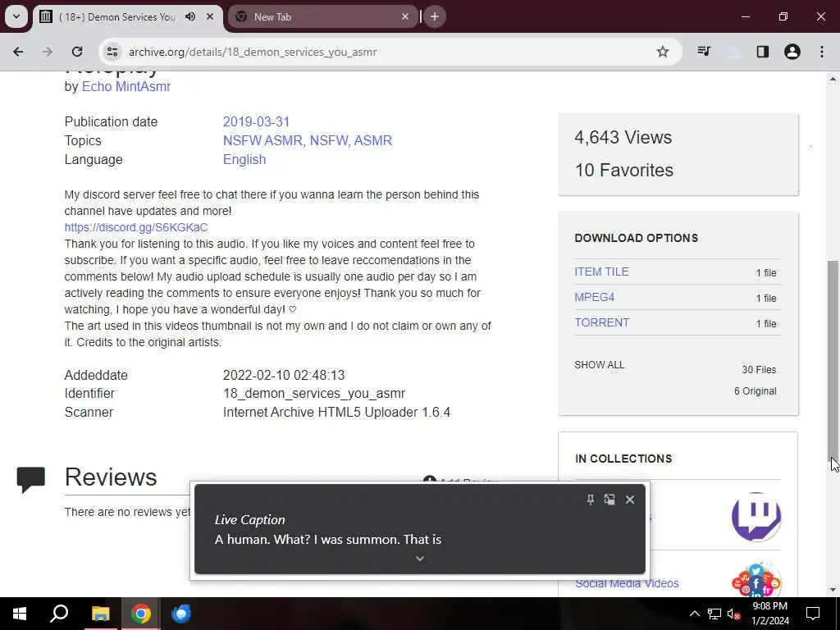
Task: Close the Live Caption overlay
Action: (x=630, y=500)
